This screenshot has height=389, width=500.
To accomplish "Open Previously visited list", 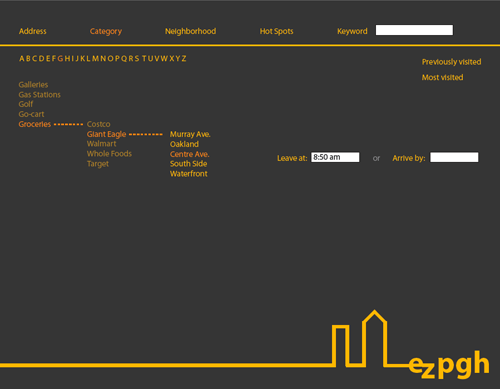I will (x=451, y=62).
